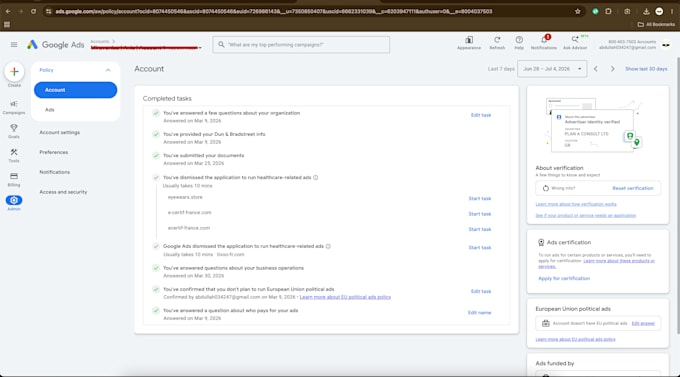This screenshot has width=680, height=377.
Task: Click Reset verification
Action: [x=633, y=188]
